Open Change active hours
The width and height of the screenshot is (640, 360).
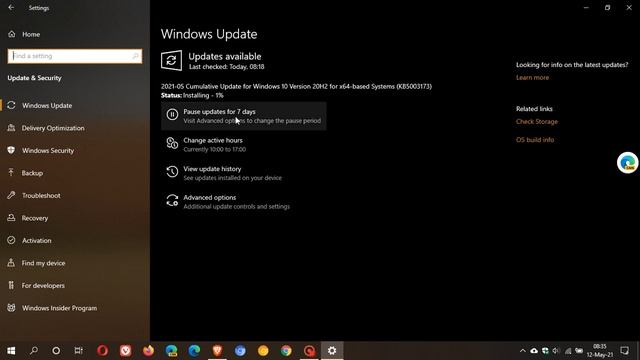point(244,144)
